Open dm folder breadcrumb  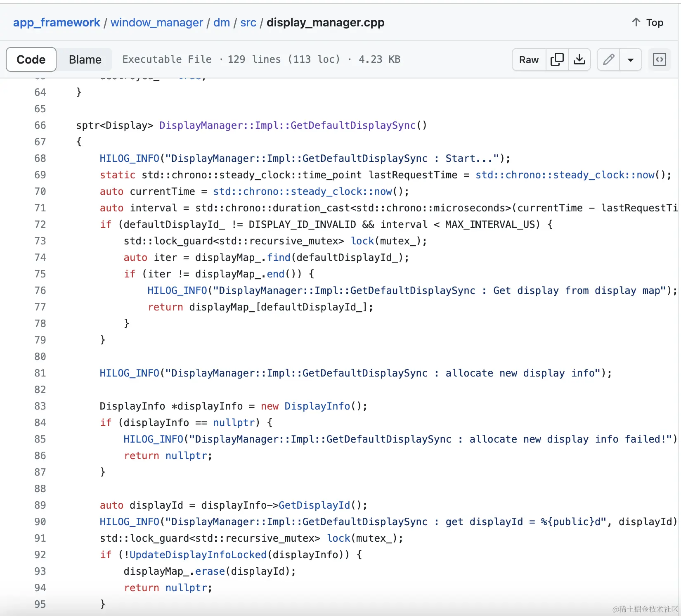coord(222,22)
